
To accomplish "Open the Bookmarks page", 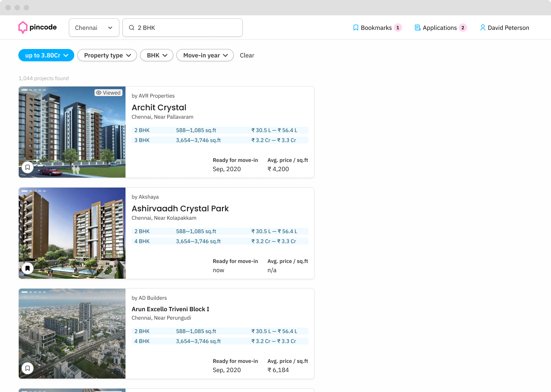I will pos(377,28).
